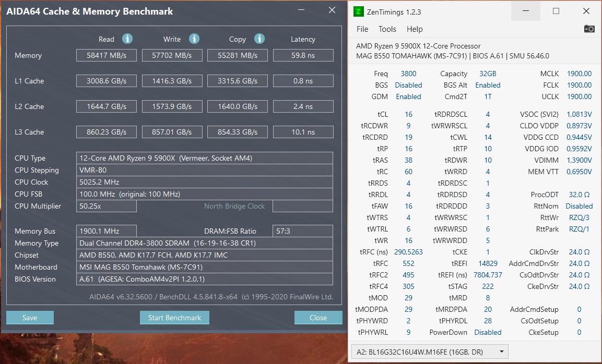The image size is (602, 364).
Task: Maximize the ZenTimings window
Action: 556,11
